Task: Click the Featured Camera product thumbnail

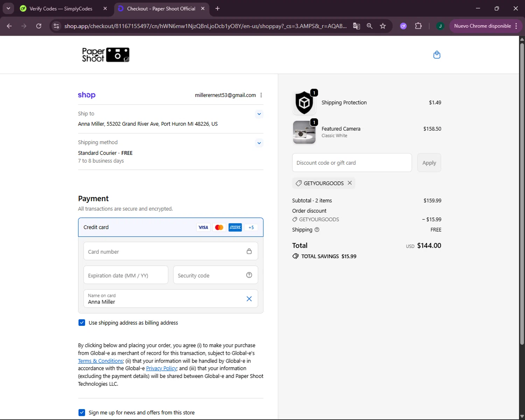Action: [304, 132]
